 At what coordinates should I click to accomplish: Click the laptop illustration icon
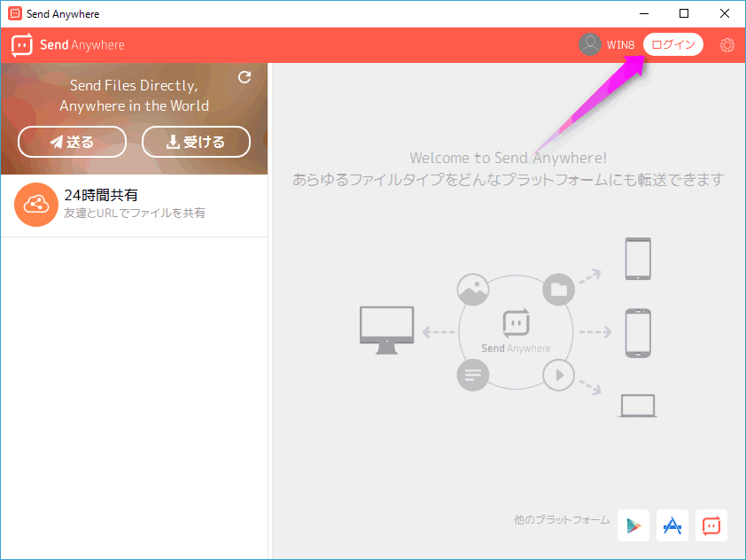point(638,406)
